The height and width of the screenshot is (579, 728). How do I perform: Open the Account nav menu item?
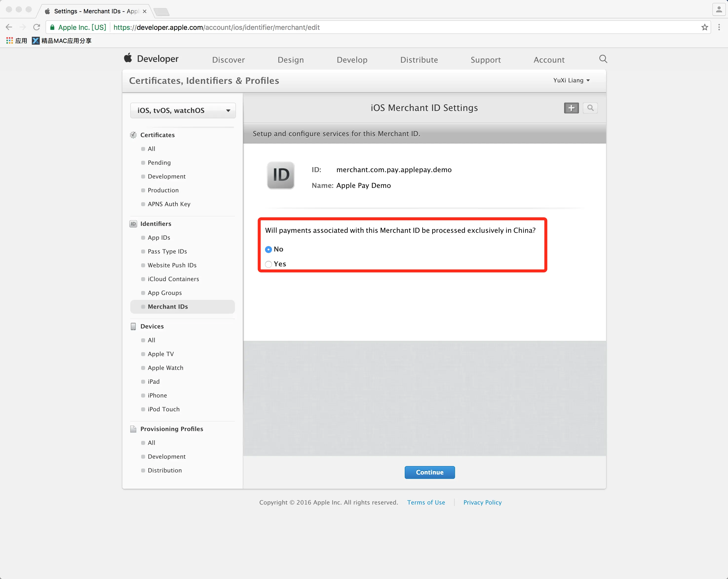[549, 60]
